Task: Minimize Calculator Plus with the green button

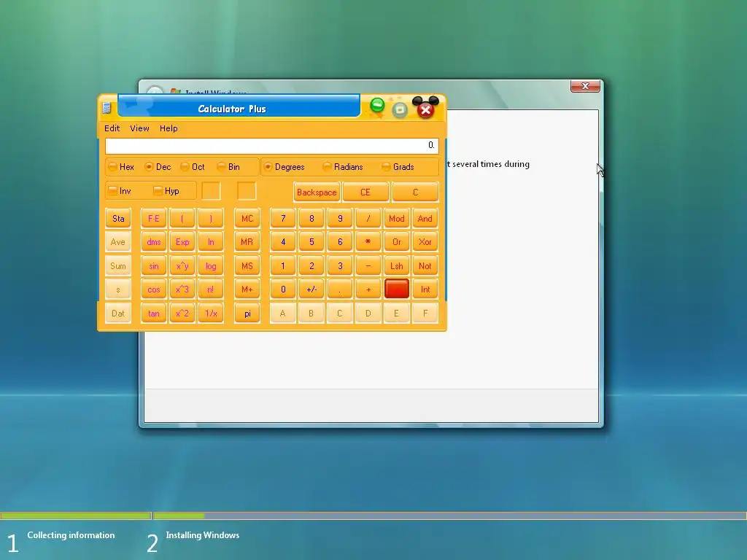Action: (x=377, y=105)
